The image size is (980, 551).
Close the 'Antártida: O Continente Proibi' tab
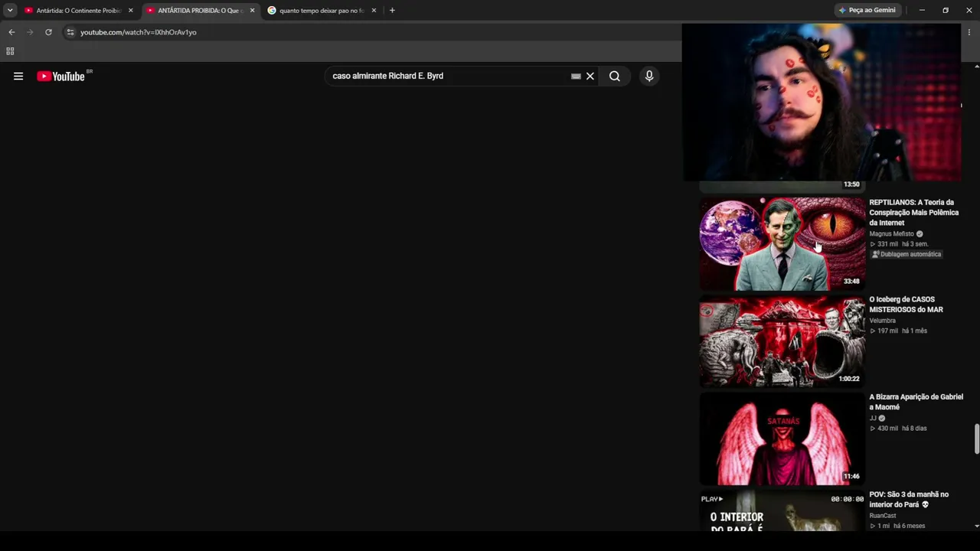point(131,11)
